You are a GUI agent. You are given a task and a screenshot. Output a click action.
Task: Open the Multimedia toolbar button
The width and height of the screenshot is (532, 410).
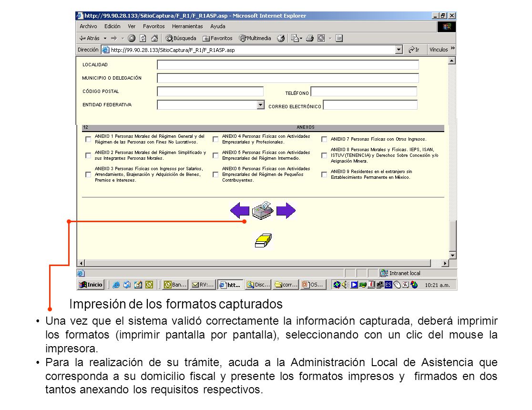pos(255,38)
